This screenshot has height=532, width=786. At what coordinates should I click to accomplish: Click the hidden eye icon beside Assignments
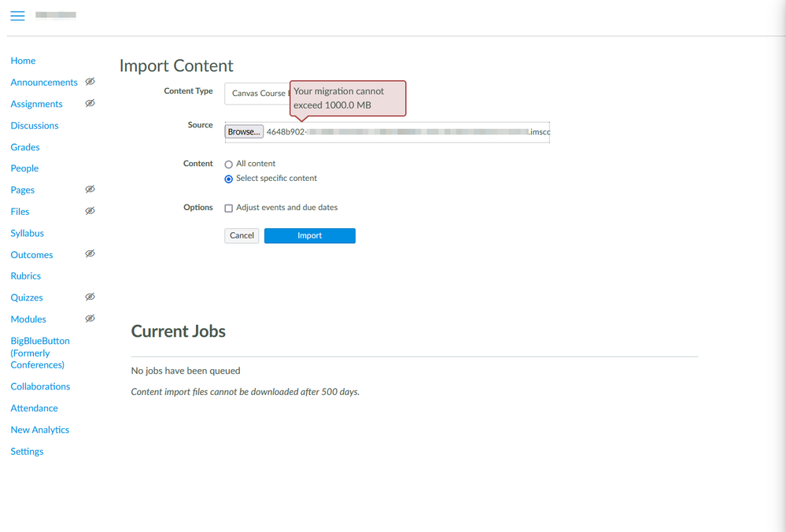pos(90,103)
